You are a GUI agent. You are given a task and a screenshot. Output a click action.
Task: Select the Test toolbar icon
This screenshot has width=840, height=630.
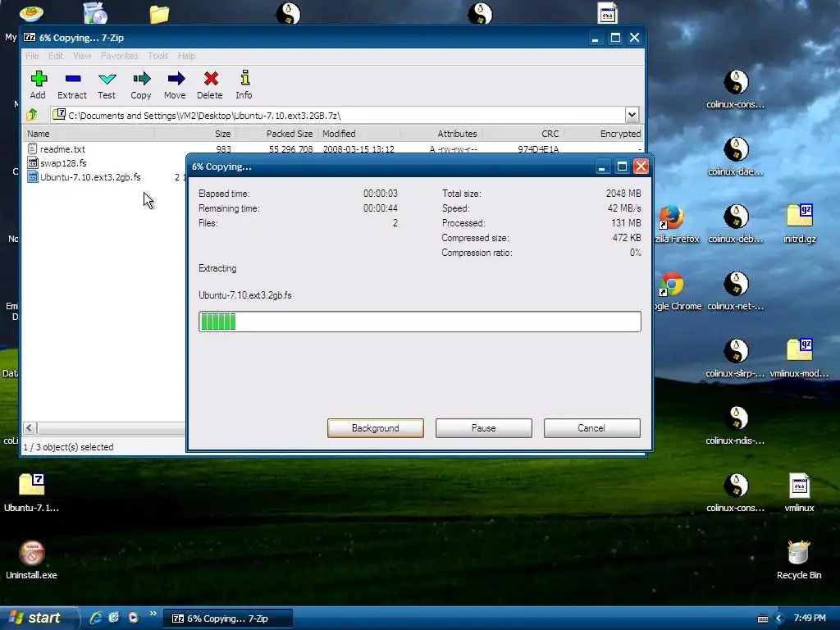click(x=107, y=84)
